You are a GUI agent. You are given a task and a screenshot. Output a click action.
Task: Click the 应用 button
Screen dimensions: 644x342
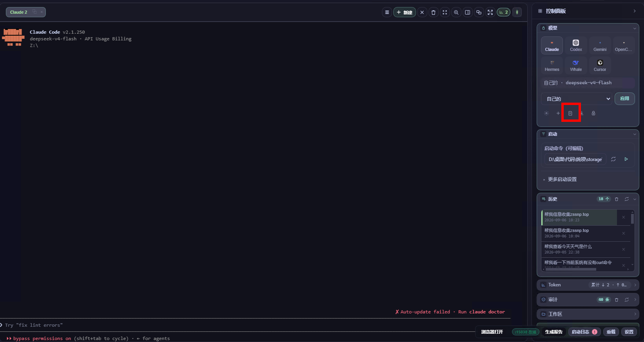click(x=625, y=99)
